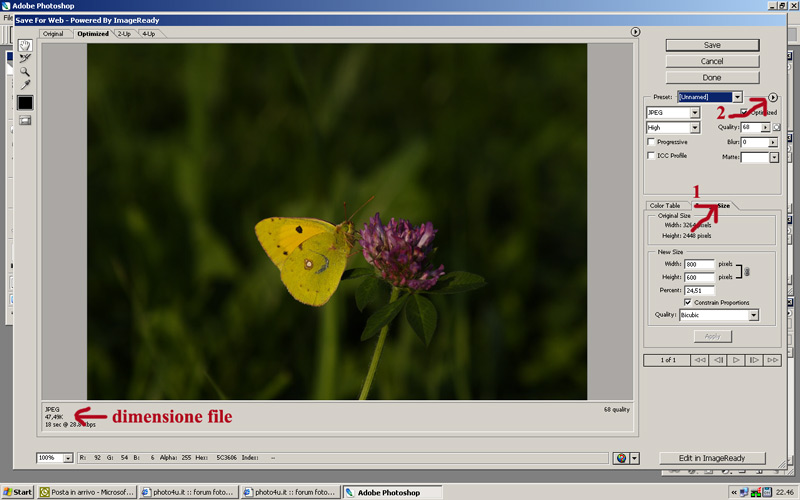Click the preview in browser icon
The image size is (800, 500).
[622, 458]
